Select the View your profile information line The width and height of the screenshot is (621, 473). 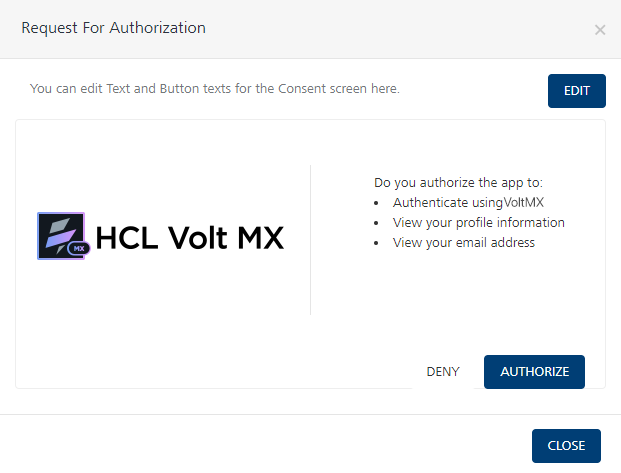[479, 222]
